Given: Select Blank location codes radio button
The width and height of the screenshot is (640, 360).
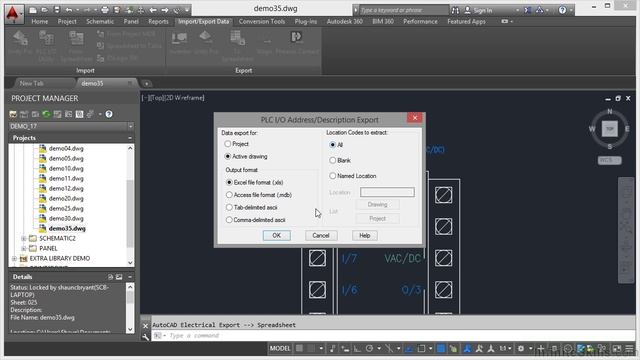Looking at the screenshot, I should pyautogui.click(x=333, y=160).
